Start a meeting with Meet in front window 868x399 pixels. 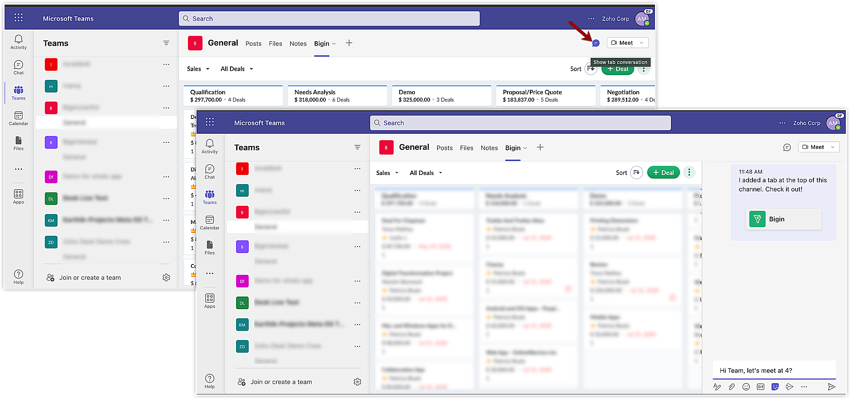click(x=813, y=147)
